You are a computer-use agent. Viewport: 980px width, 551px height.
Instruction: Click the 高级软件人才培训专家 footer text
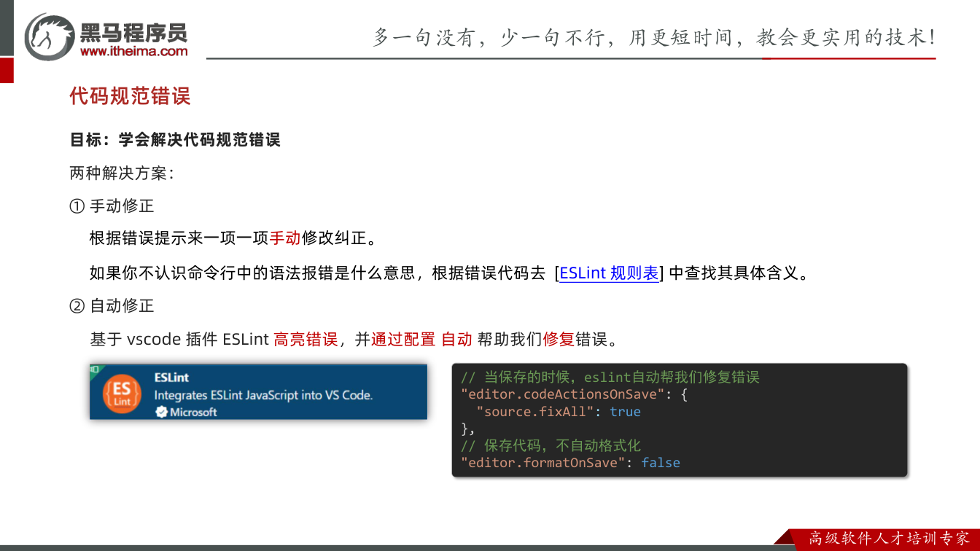tap(890, 539)
